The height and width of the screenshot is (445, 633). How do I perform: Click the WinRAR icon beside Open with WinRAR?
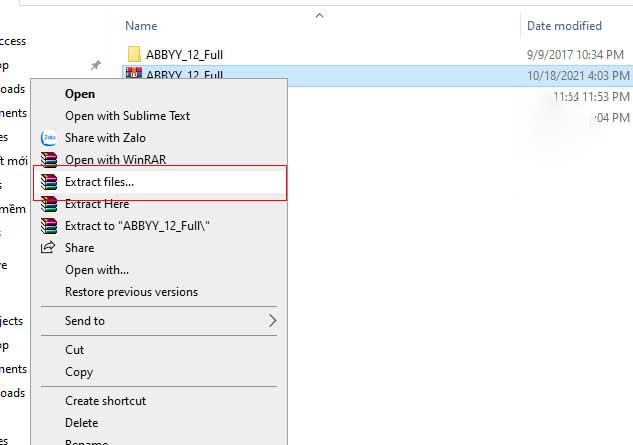(49, 160)
